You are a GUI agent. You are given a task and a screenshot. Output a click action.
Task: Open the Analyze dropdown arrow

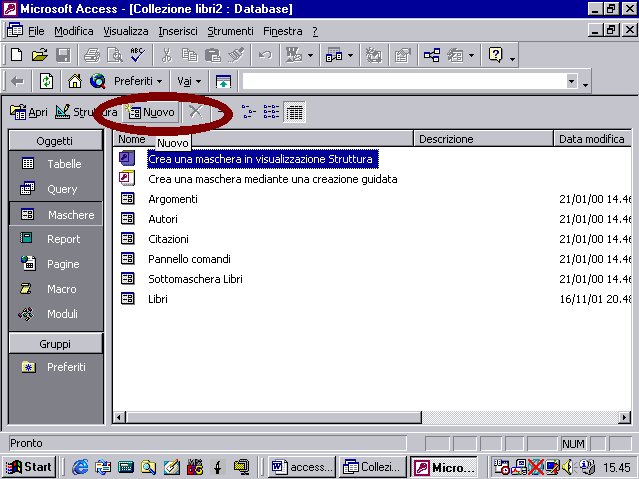350,55
